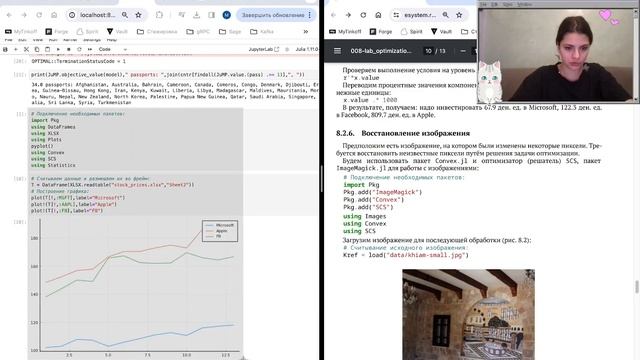Open profile avatar in left browser
The width and height of the screenshot is (640, 360).
(x=227, y=15)
